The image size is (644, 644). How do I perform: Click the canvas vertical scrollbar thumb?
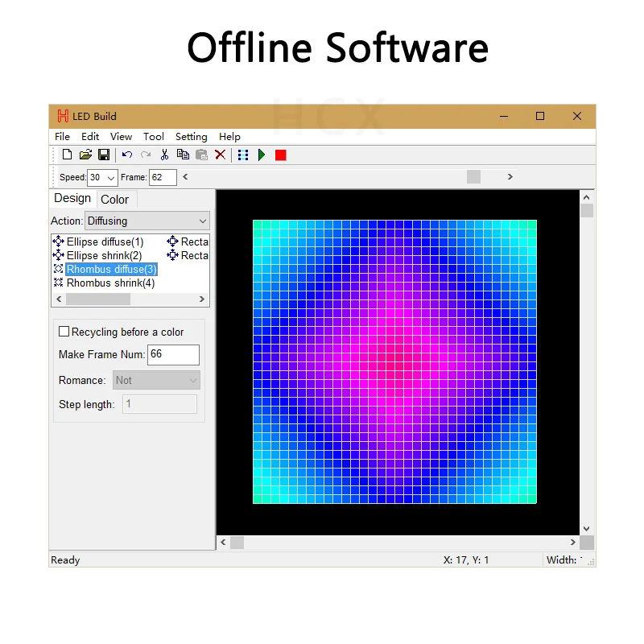pos(587,211)
